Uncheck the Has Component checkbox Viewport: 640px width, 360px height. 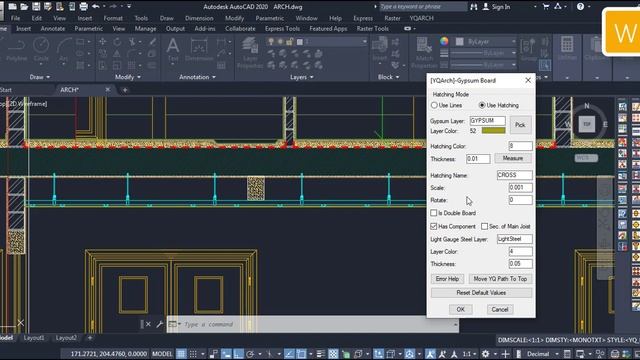[x=433, y=226]
